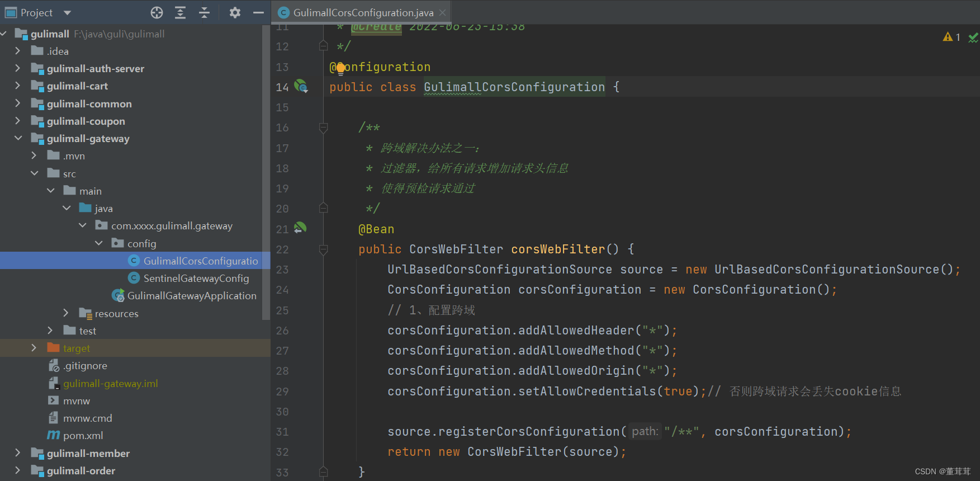
Task: Click the setAllowCredentials call on line 29
Action: [587, 391]
